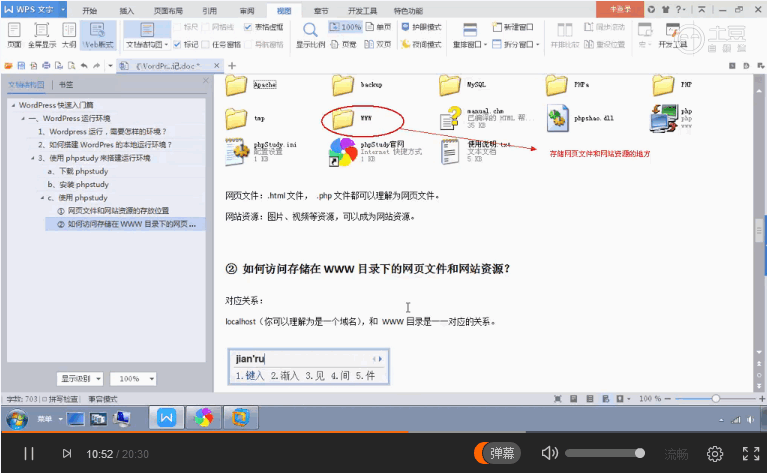Uncheck the 表格虚框 checkbox
767x473 pixels.
248,27
